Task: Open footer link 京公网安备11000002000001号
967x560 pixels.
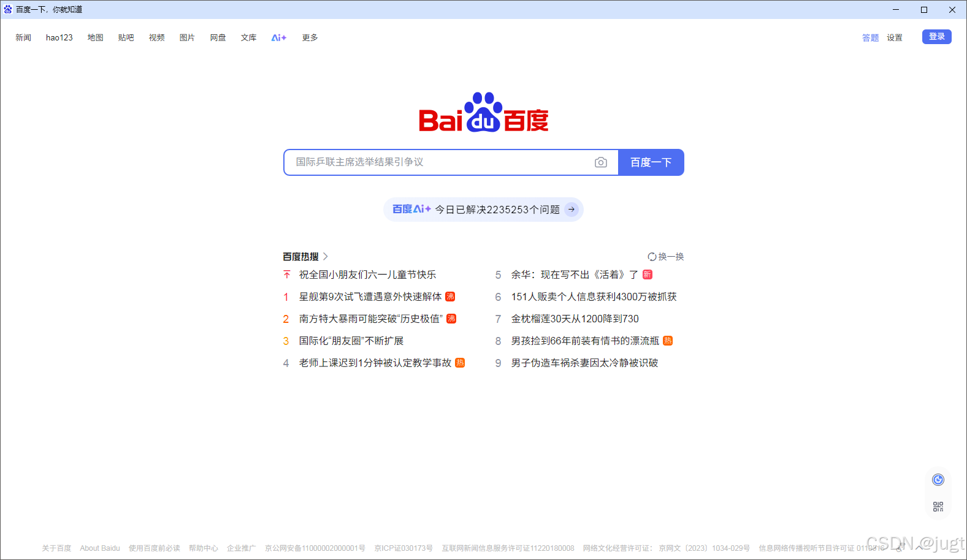Action: click(315, 548)
